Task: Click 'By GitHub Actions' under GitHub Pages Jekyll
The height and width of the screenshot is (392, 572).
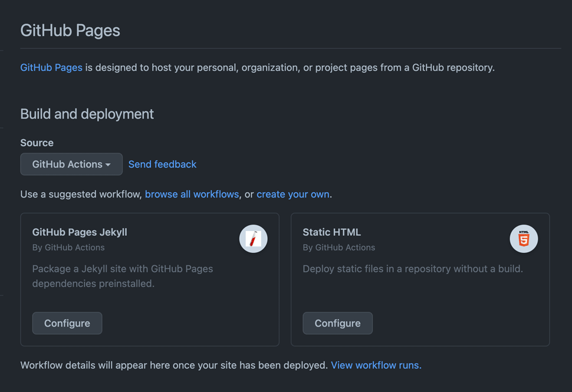Action: click(x=68, y=248)
